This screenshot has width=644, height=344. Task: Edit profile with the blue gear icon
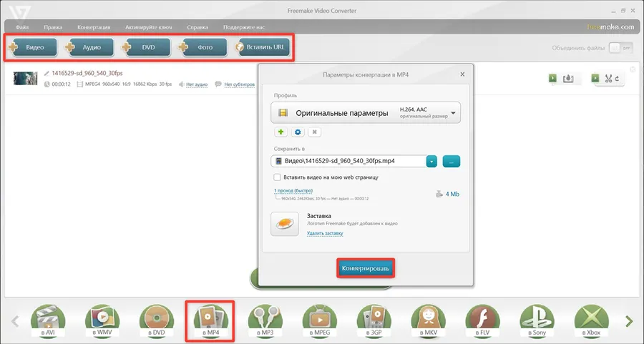pyautogui.click(x=298, y=132)
